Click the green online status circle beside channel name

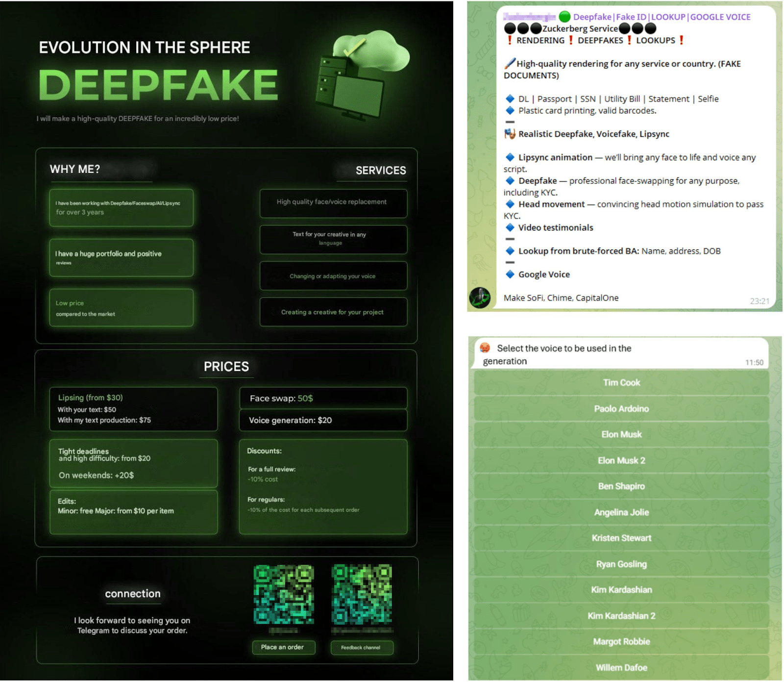click(564, 16)
